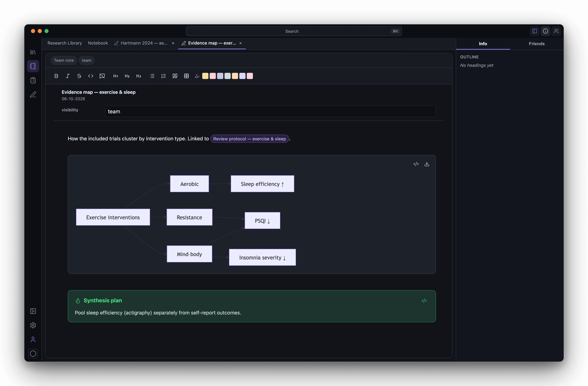Image resolution: width=588 pixels, height=386 pixels.
Task: Pick the lavender highlight swatch after the pink one
Action: (x=220, y=76)
